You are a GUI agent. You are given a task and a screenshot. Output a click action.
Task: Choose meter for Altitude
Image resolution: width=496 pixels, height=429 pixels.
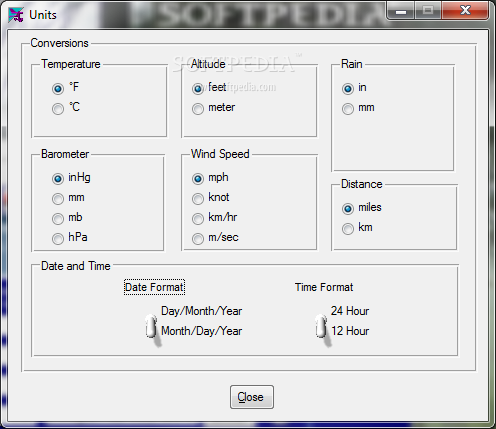[x=198, y=109]
